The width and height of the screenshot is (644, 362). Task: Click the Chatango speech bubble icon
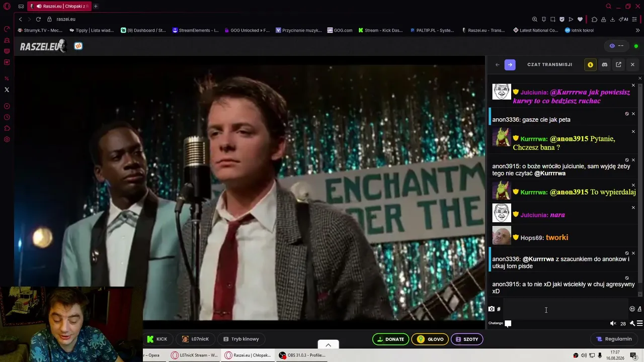(x=508, y=323)
